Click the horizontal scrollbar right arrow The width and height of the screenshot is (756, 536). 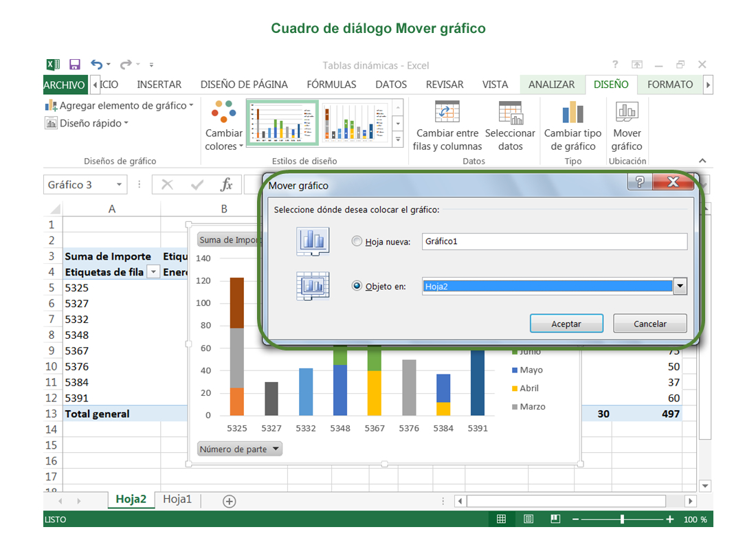click(690, 501)
